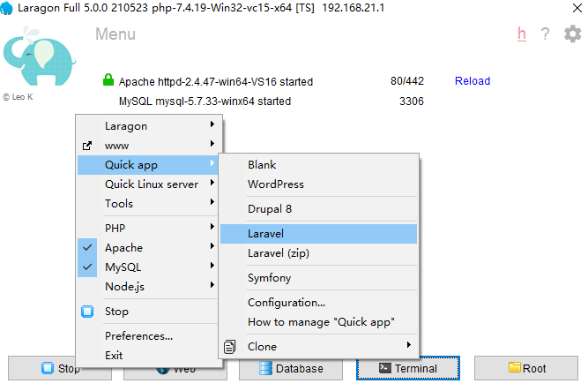Click the '80/442' port text
The height and width of the screenshot is (391, 588).
click(407, 81)
